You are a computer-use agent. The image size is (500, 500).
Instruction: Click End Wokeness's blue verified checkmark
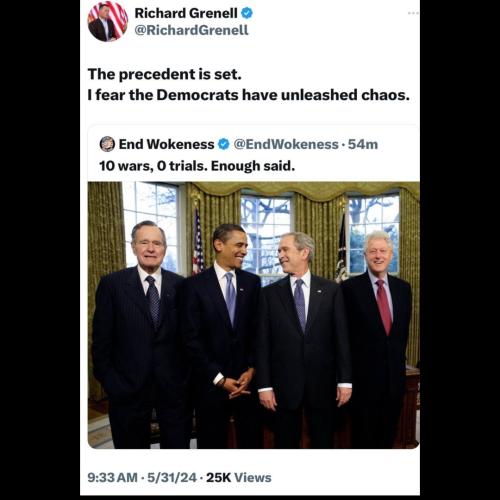coord(224,144)
